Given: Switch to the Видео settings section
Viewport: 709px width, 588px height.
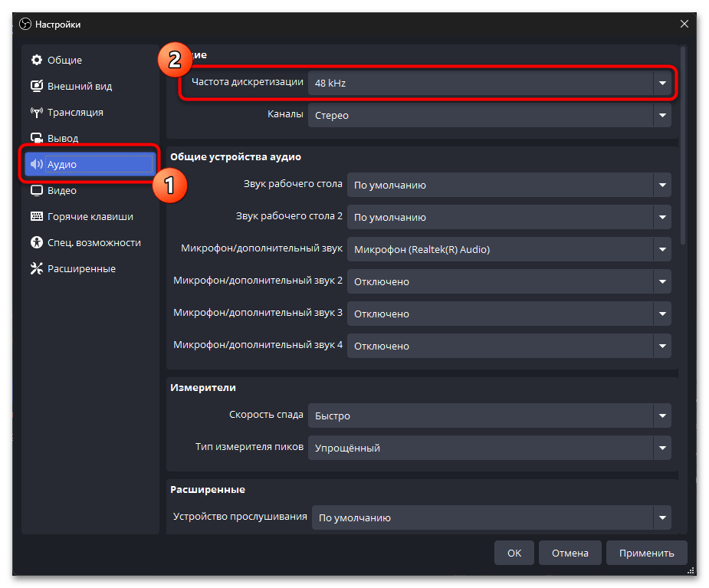Looking at the screenshot, I should pos(61,191).
